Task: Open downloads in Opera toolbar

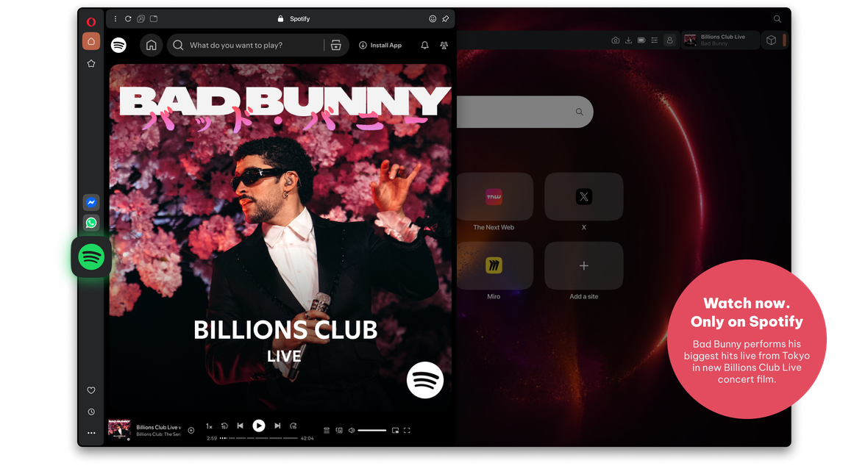Action: pyautogui.click(x=628, y=40)
